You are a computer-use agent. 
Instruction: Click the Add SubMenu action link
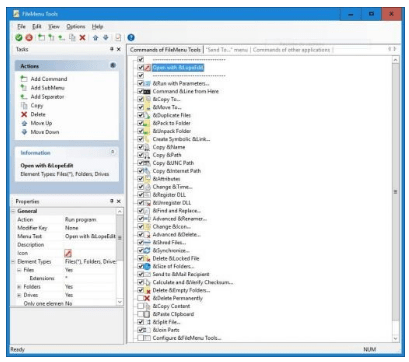coord(47,88)
